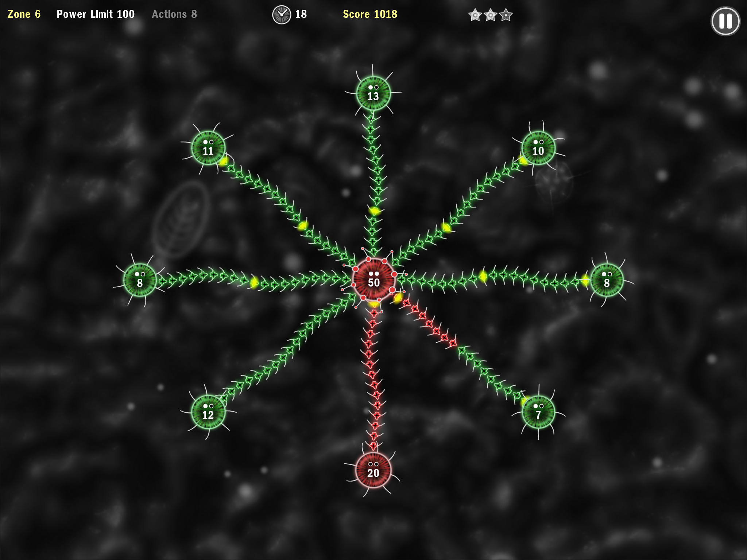The image size is (747, 560).
Task: Click the third star rating icon
Action: point(506,15)
